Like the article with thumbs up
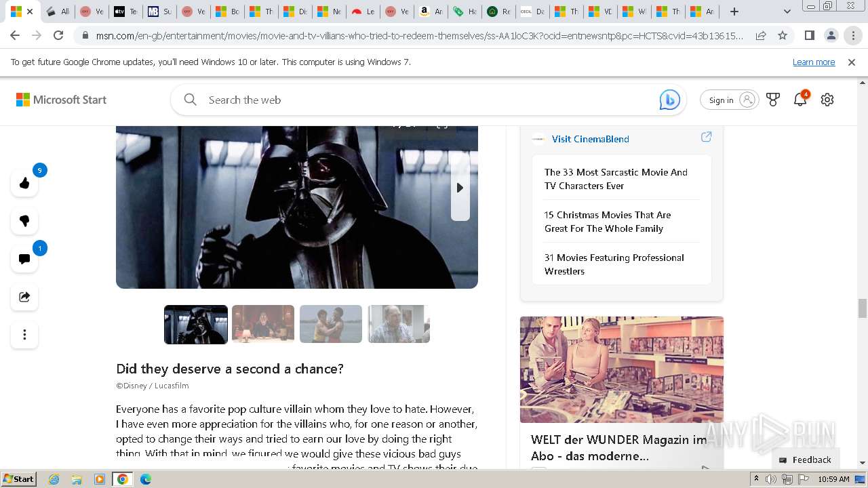Image resolution: width=868 pixels, height=488 pixels. (x=24, y=183)
